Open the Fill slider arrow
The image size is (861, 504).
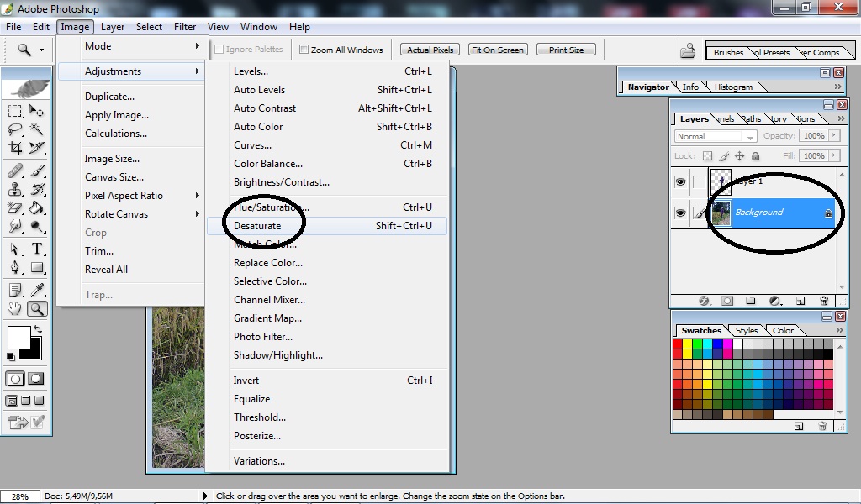pyautogui.click(x=834, y=155)
